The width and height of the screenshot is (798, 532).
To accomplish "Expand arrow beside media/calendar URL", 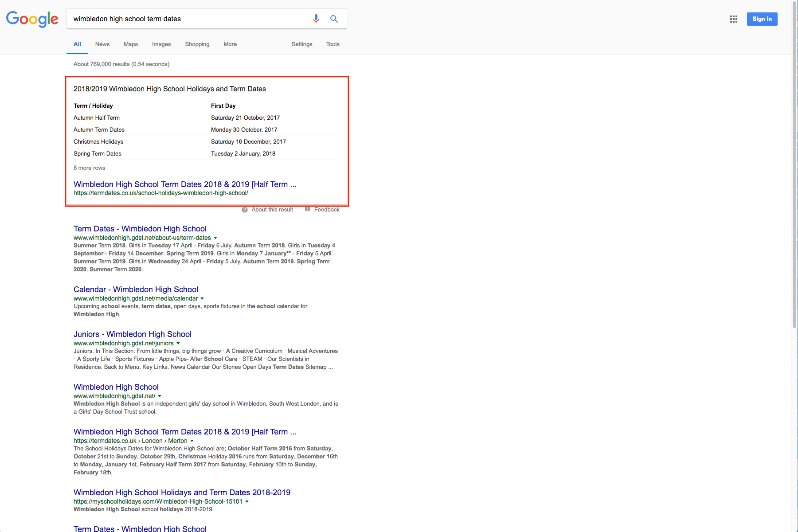I will tap(202, 299).
